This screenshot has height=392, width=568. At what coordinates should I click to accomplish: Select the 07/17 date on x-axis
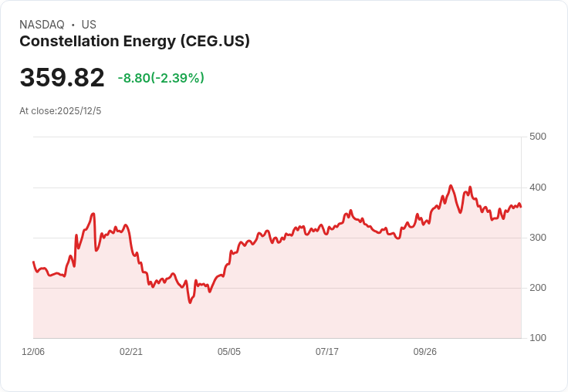[327, 352]
